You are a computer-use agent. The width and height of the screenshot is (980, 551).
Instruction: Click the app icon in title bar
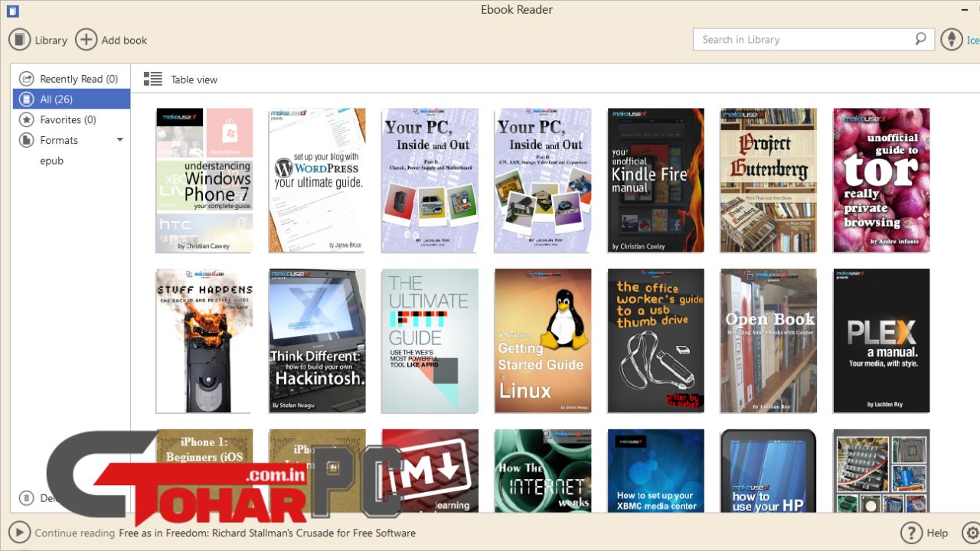click(x=11, y=11)
